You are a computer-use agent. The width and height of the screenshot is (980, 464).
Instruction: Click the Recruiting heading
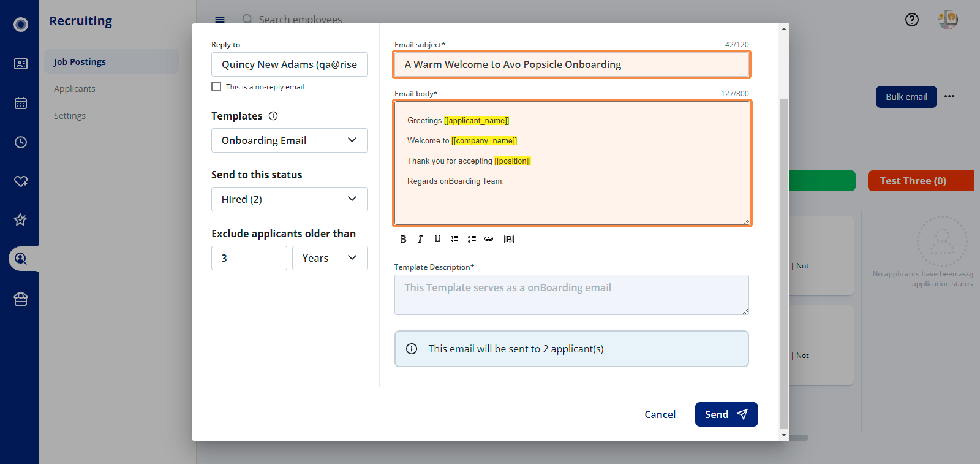tap(81, 21)
